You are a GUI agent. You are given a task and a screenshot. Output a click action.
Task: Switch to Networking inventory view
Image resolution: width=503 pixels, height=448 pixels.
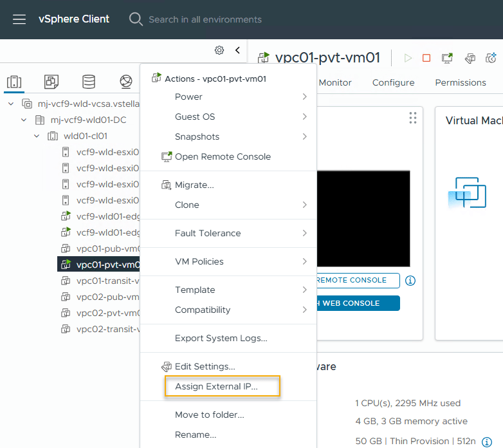(126, 82)
